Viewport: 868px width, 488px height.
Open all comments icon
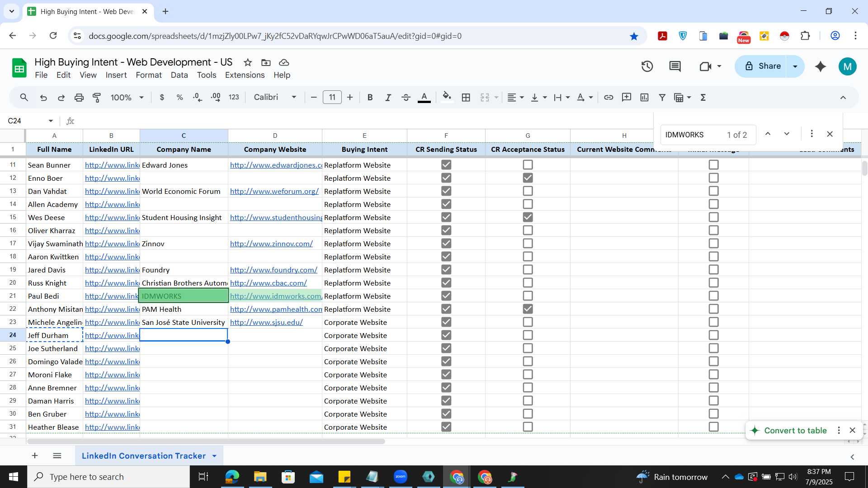[675, 66]
